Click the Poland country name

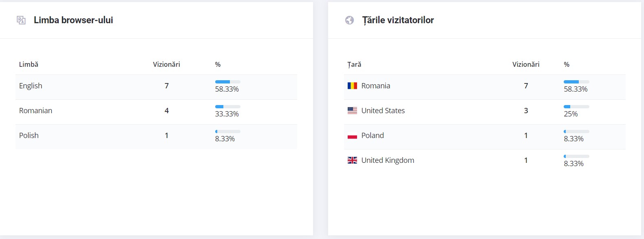coord(373,136)
